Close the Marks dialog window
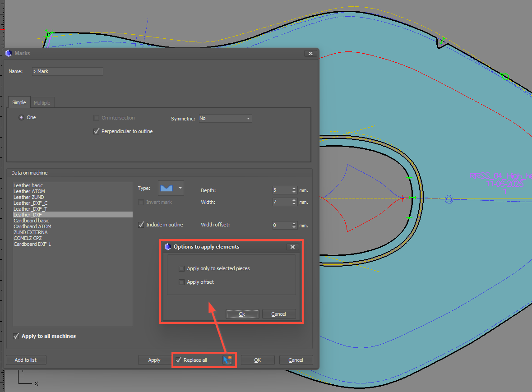This screenshot has width=532, height=392. [310, 53]
